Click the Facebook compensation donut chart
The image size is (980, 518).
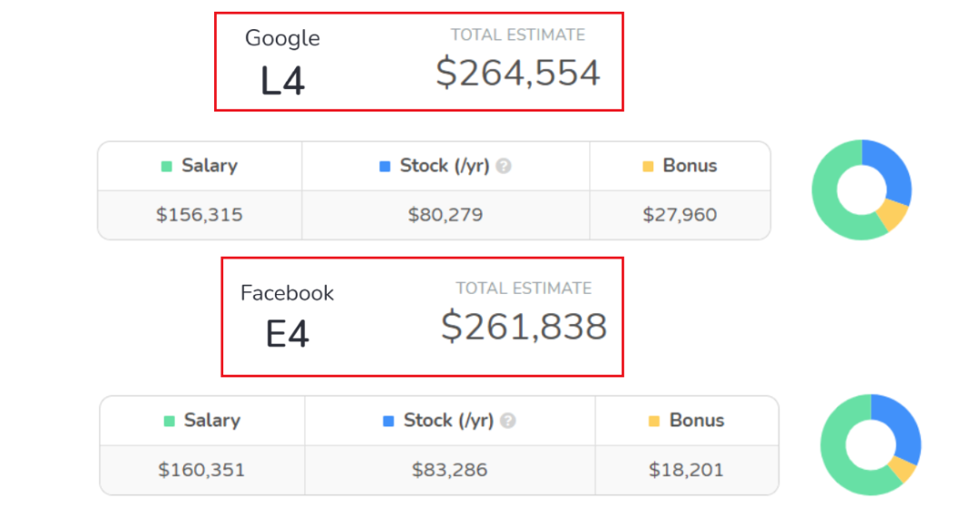click(x=870, y=445)
